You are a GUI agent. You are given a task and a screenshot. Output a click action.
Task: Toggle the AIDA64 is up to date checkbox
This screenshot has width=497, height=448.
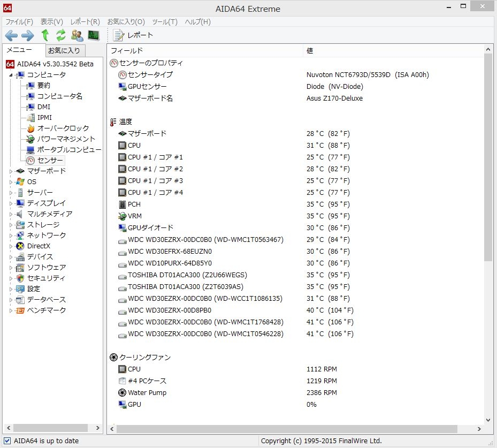tap(7, 441)
